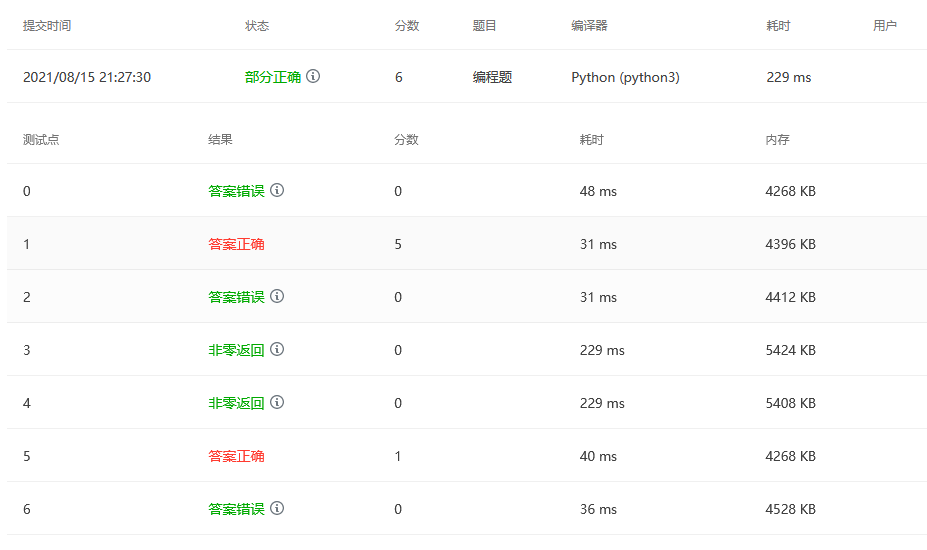The height and width of the screenshot is (550, 927).
Task: Click 答案错误 result of test point 6
Action: [236, 509]
